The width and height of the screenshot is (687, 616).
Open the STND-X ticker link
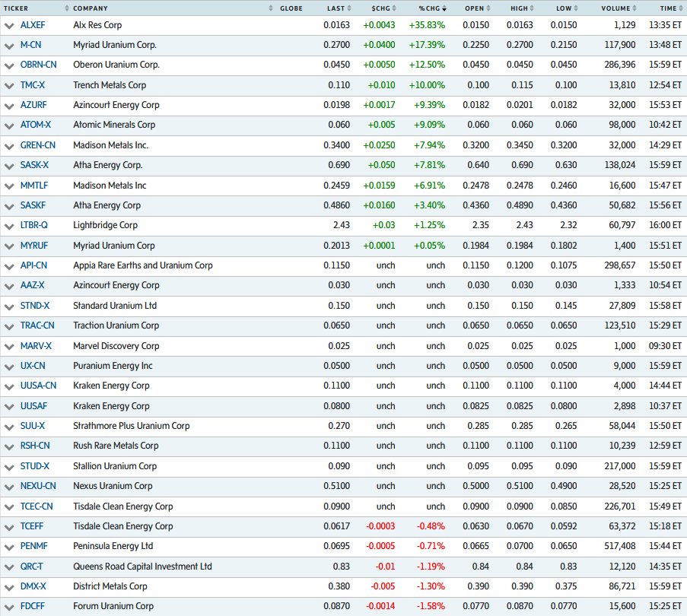point(34,305)
